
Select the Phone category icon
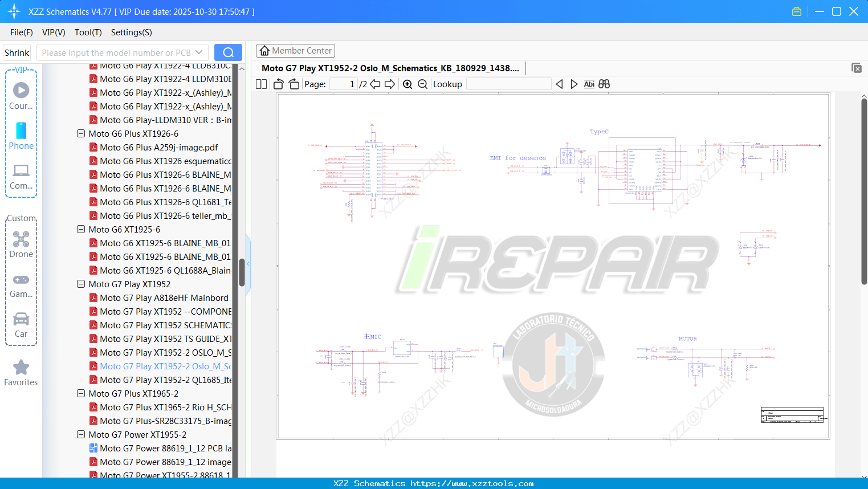click(21, 136)
